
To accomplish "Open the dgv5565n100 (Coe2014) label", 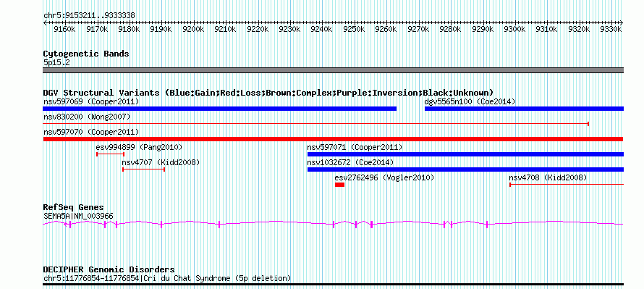I will click(x=470, y=101).
